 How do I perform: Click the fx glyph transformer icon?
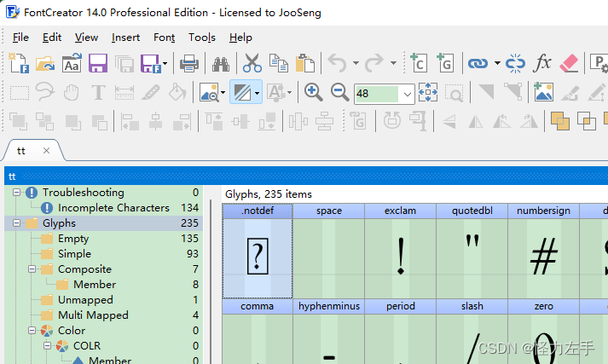click(542, 62)
